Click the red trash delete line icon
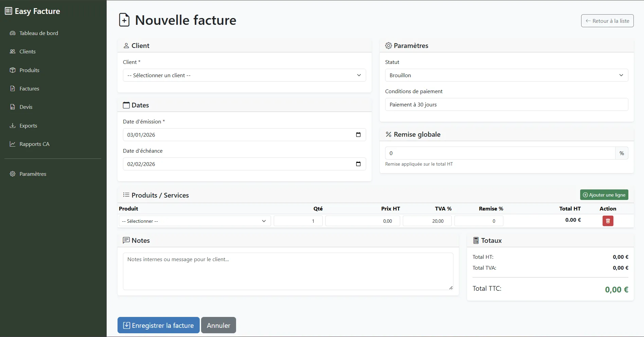This screenshot has width=644, height=337. 608,221
